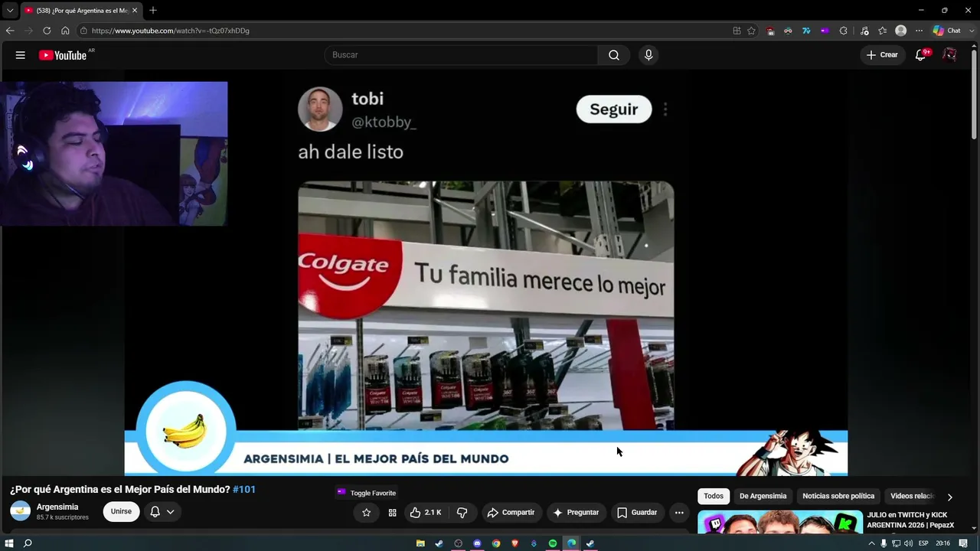Open the JULIO en TWITCH y KICK video title
Image resolution: width=980 pixels, height=551 pixels.
(x=910, y=520)
